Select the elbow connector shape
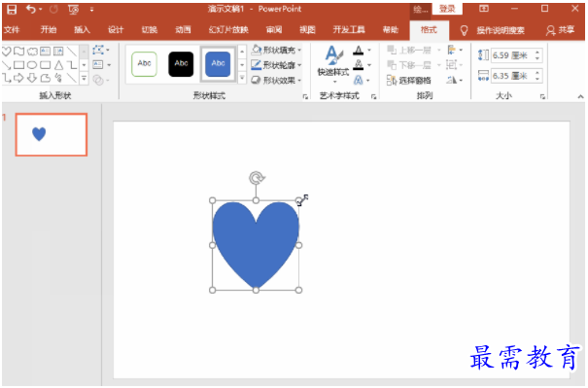 point(72,65)
